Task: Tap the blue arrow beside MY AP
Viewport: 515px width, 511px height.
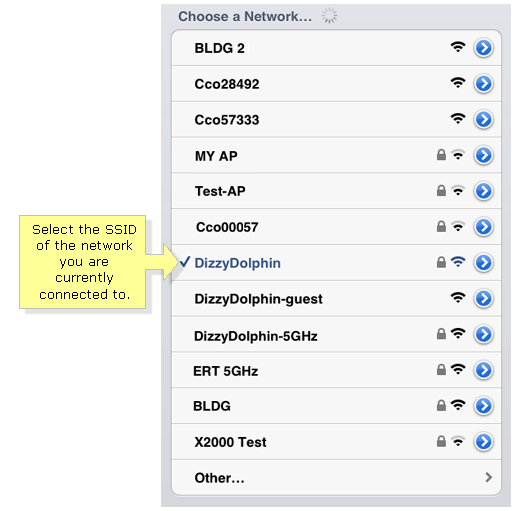Action: coord(483,155)
